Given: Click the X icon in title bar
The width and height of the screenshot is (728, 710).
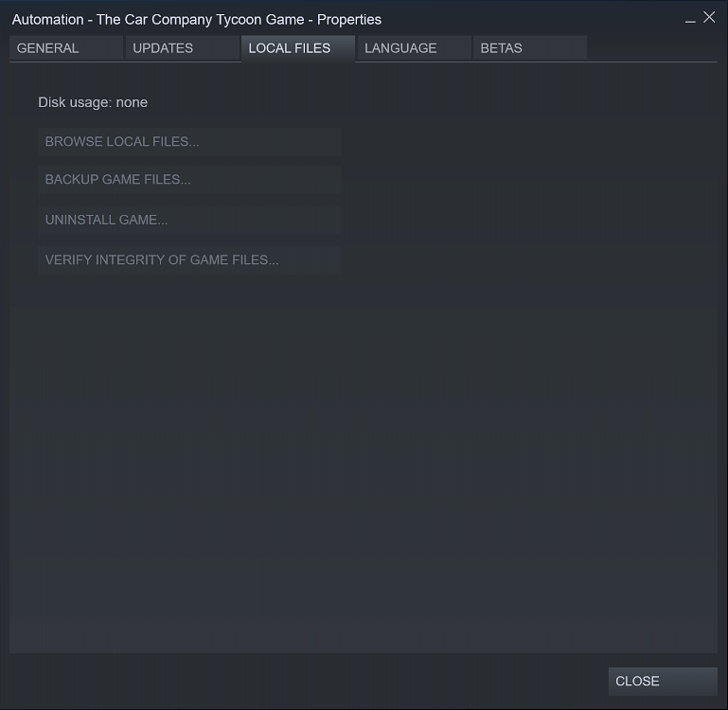Looking at the screenshot, I should 709,17.
